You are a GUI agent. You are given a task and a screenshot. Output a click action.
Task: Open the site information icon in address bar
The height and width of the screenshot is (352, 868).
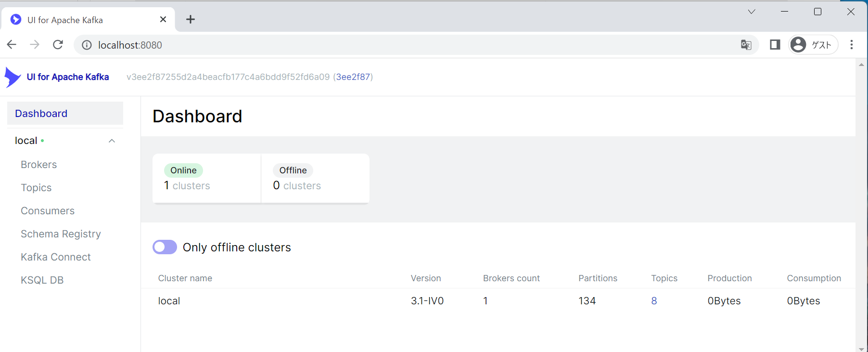pos(87,45)
